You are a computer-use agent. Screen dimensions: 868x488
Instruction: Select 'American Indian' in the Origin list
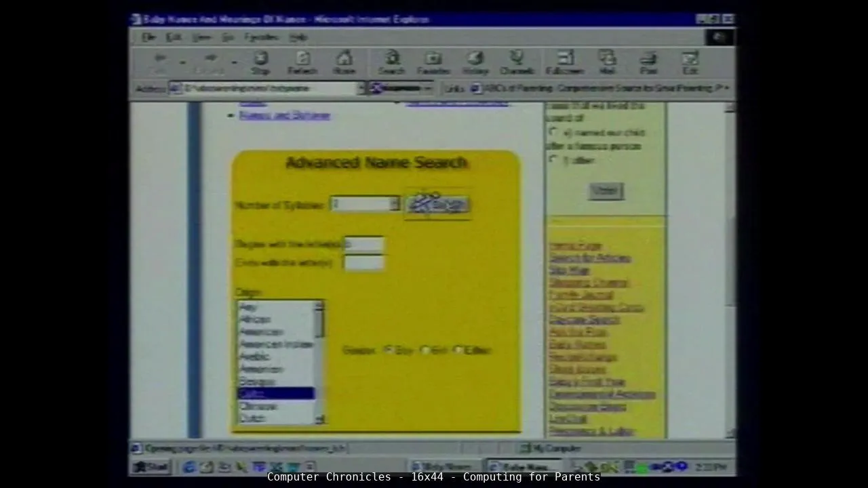coord(275,344)
